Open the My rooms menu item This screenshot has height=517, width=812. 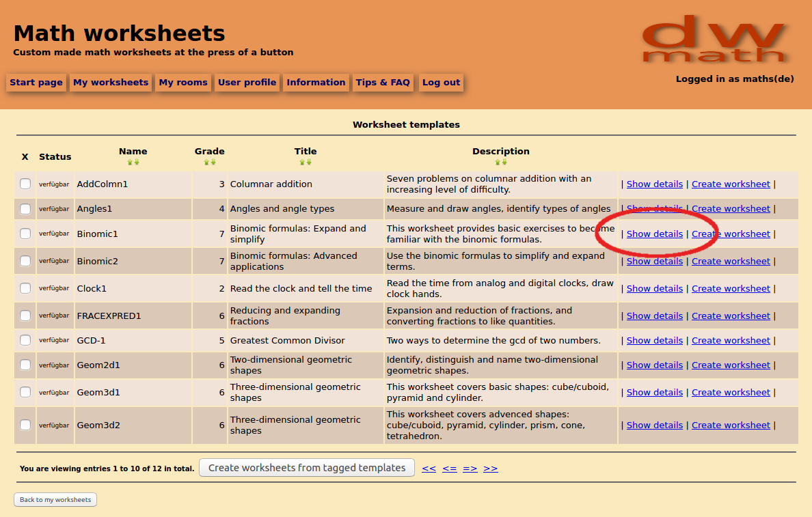pyautogui.click(x=182, y=82)
